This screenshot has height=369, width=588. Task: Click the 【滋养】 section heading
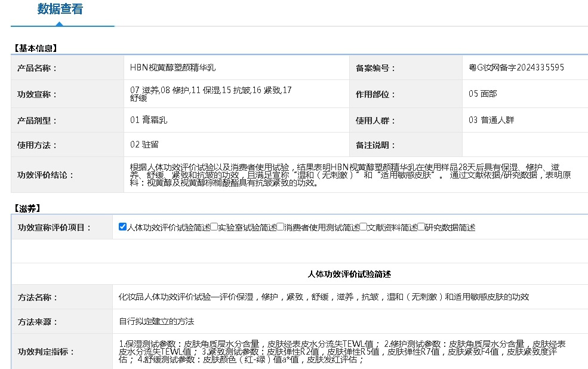(27, 208)
